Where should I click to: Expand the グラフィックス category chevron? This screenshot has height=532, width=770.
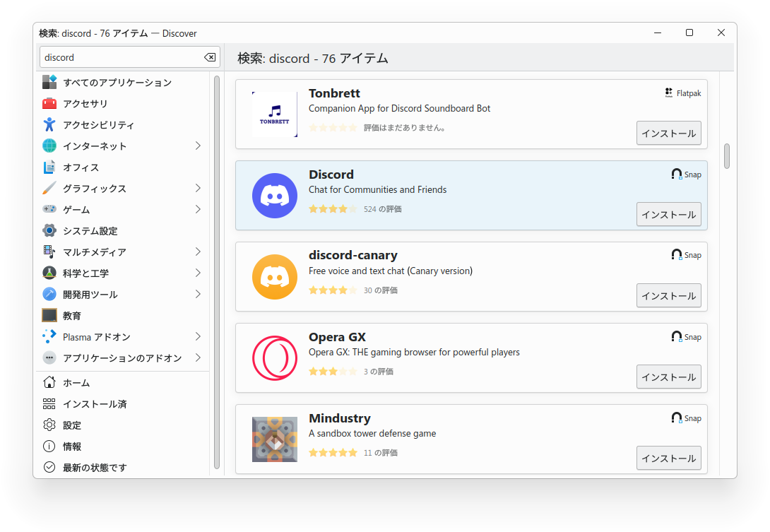click(198, 188)
